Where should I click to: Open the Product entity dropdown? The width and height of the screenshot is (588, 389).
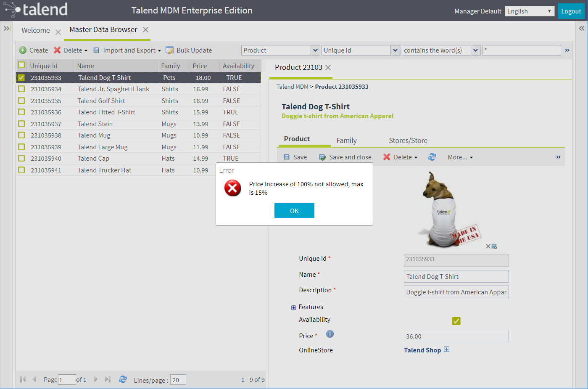(x=316, y=50)
